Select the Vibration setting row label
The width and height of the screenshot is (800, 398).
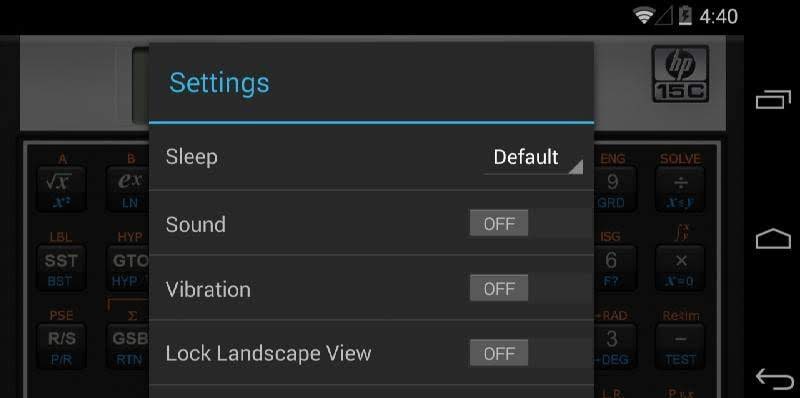point(208,289)
